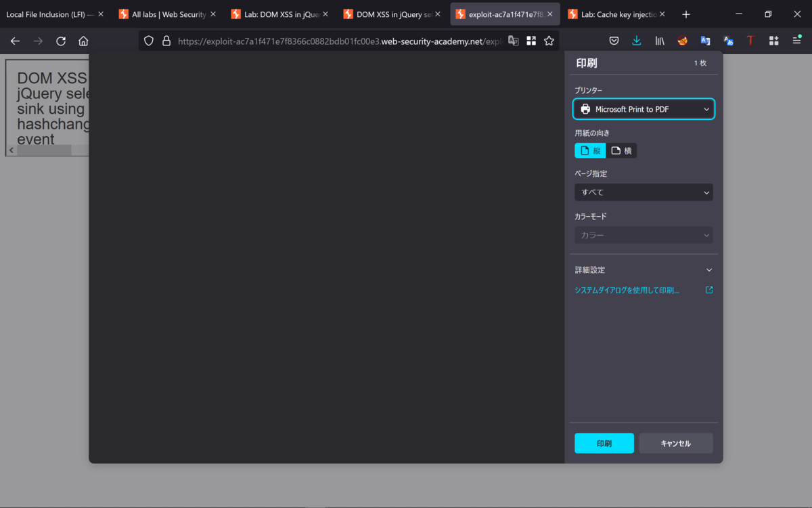812x508 pixels.
Task: Click the 印刷 dialog title
Action: tap(586, 63)
